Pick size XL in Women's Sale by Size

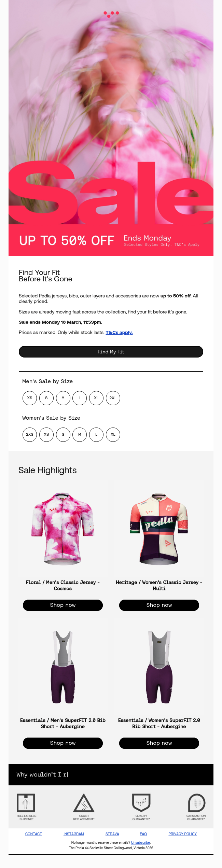pyautogui.click(x=113, y=434)
